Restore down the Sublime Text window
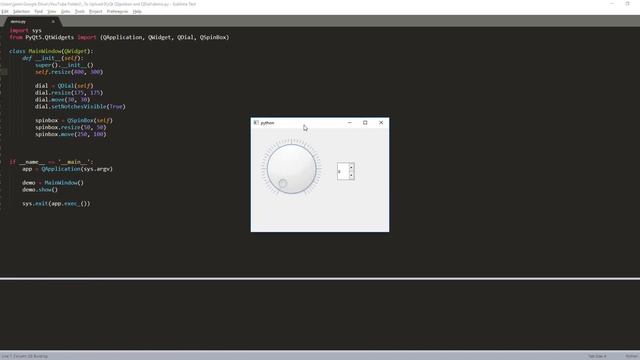The width and height of the screenshot is (640, 360). click(627, 4)
